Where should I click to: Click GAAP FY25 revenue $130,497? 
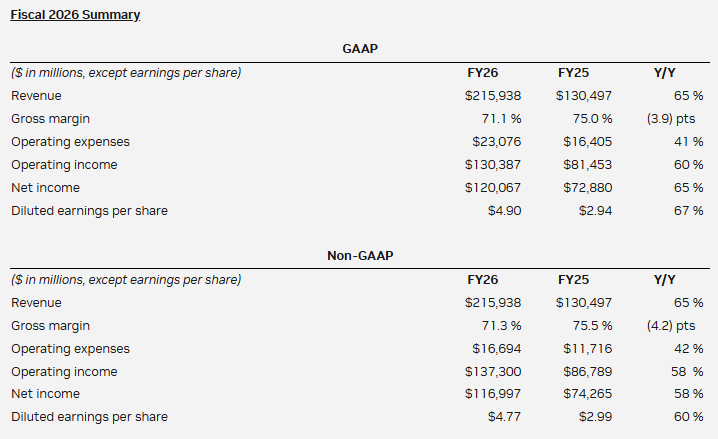[584, 95]
